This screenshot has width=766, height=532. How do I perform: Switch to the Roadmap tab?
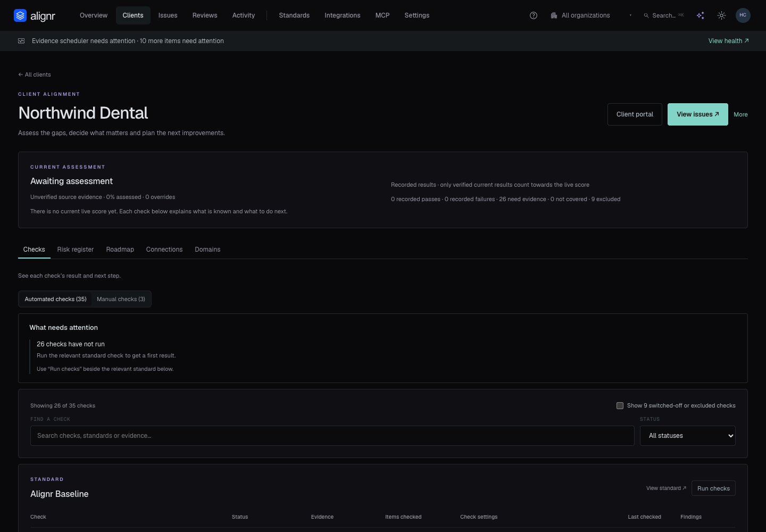coord(120,250)
